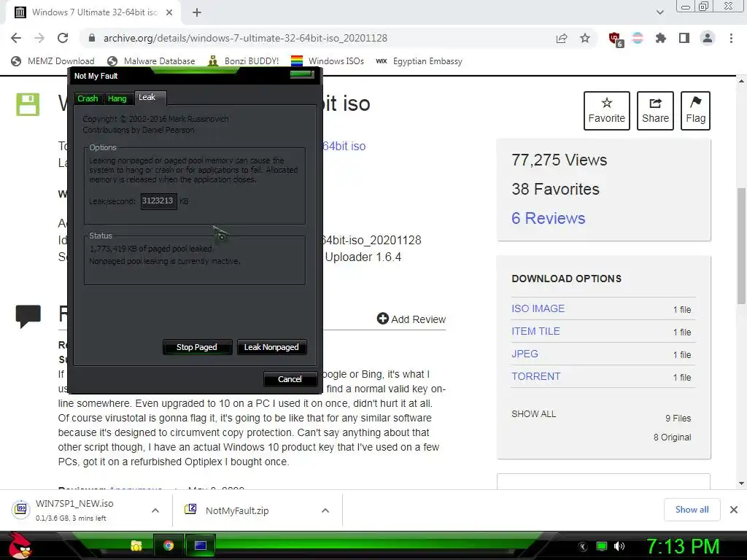Click the Favorite star button
Viewport: 747px width, 560px height.
click(x=606, y=111)
